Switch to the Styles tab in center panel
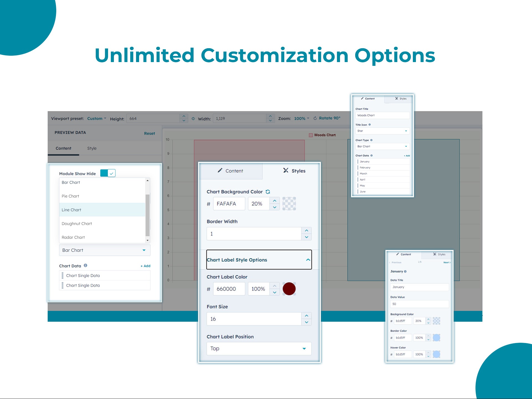The width and height of the screenshot is (532, 399). tap(294, 171)
